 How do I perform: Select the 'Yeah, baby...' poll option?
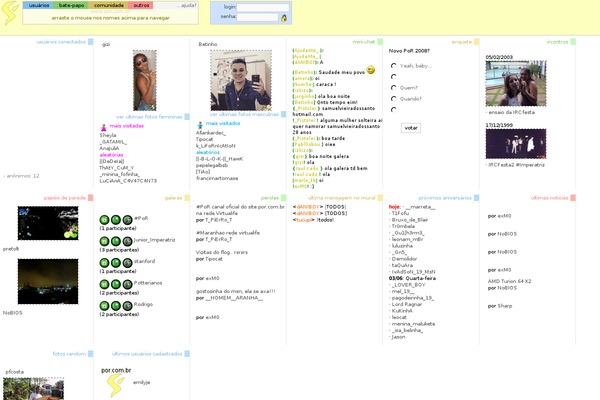(x=392, y=65)
